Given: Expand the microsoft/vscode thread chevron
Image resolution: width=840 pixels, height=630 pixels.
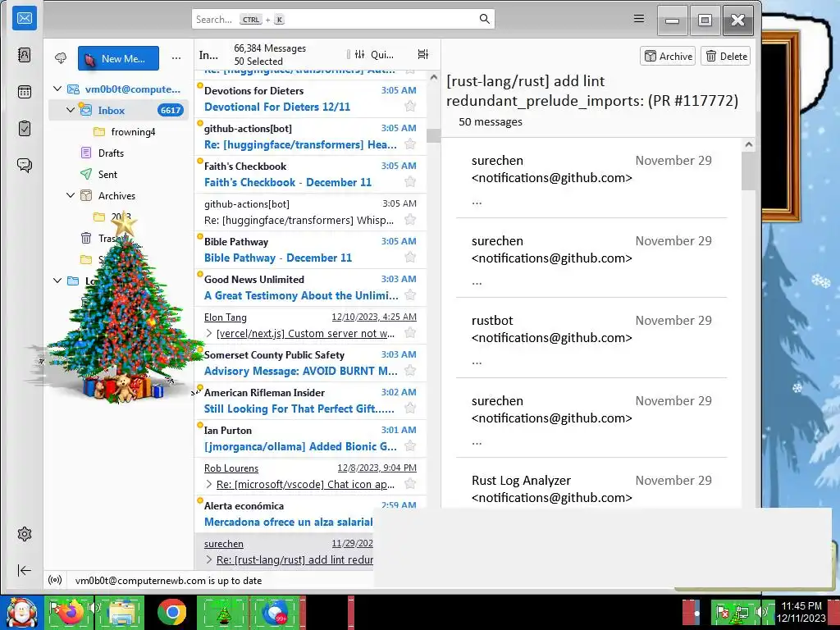Looking at the screenshot, I should [209, 484].
